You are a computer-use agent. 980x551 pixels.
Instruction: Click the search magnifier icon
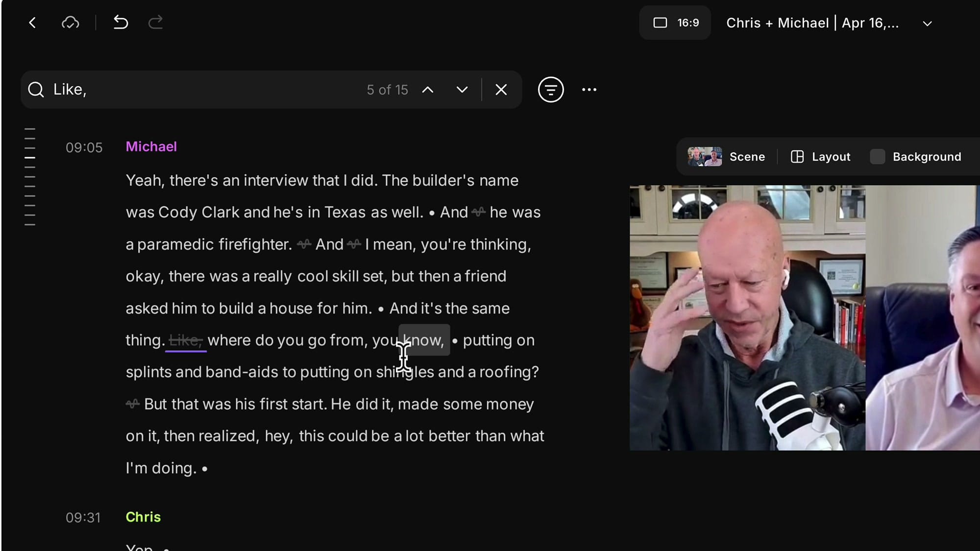tap(35, 89)
